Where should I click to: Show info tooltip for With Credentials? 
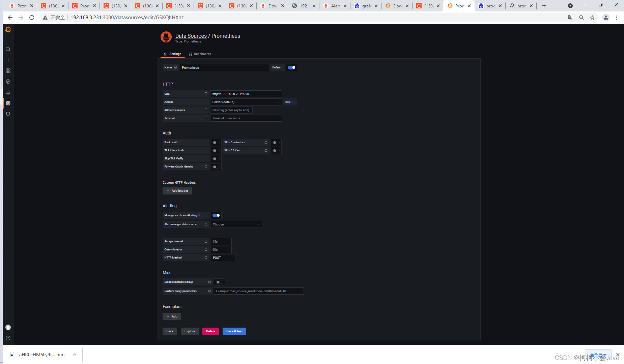[x=266, y=142]
